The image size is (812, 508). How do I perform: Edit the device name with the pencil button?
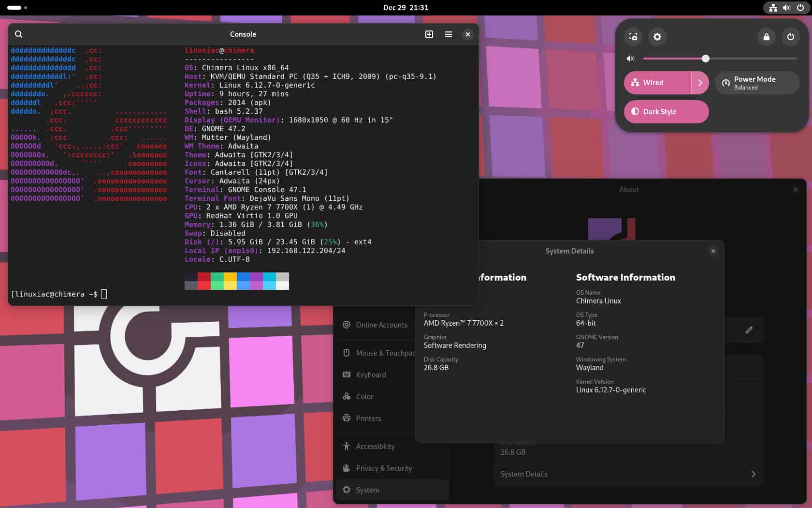pyautogui.click(x=749, y=330)
